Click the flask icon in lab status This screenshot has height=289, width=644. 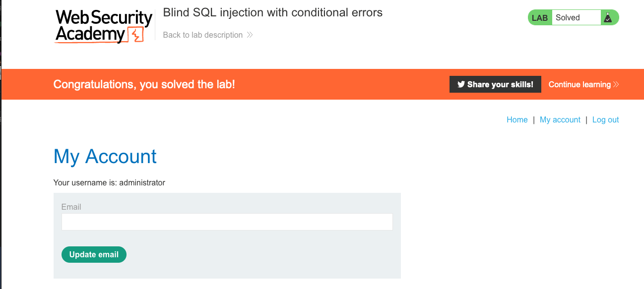tap(607, 18)
